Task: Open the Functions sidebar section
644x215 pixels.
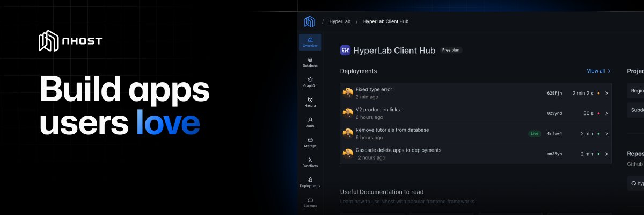Action: tap(310, 162)
